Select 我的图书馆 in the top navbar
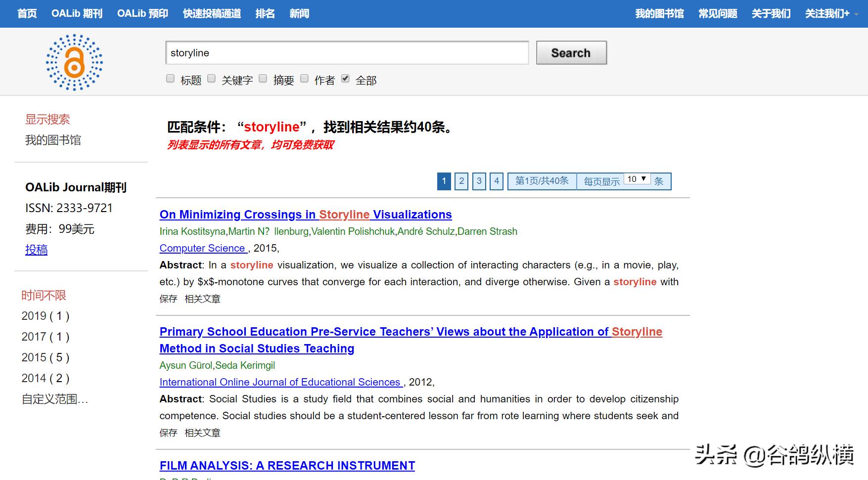This screenshot has width=868, height=480. pyautogui.click(x=659, y=13)
